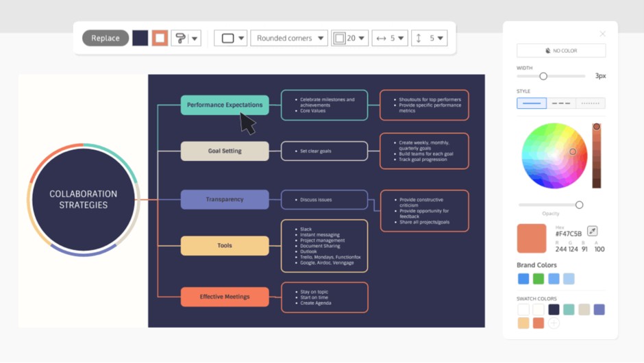Select the Transparency node

point(225,199)
